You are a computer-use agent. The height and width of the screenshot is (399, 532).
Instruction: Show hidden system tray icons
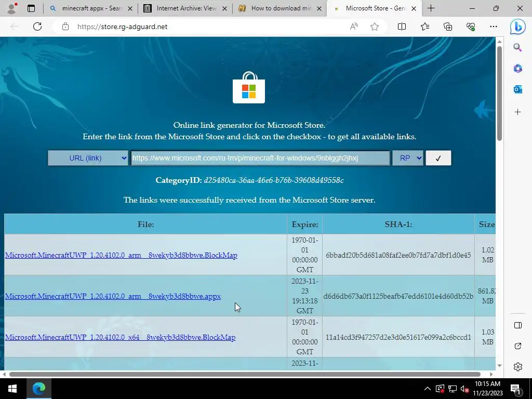click(428, 389)
